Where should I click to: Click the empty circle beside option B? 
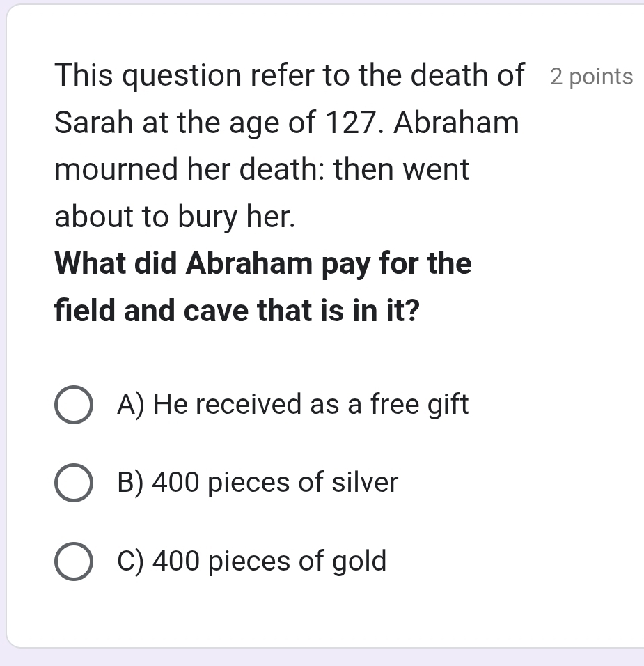coord(74,483)
